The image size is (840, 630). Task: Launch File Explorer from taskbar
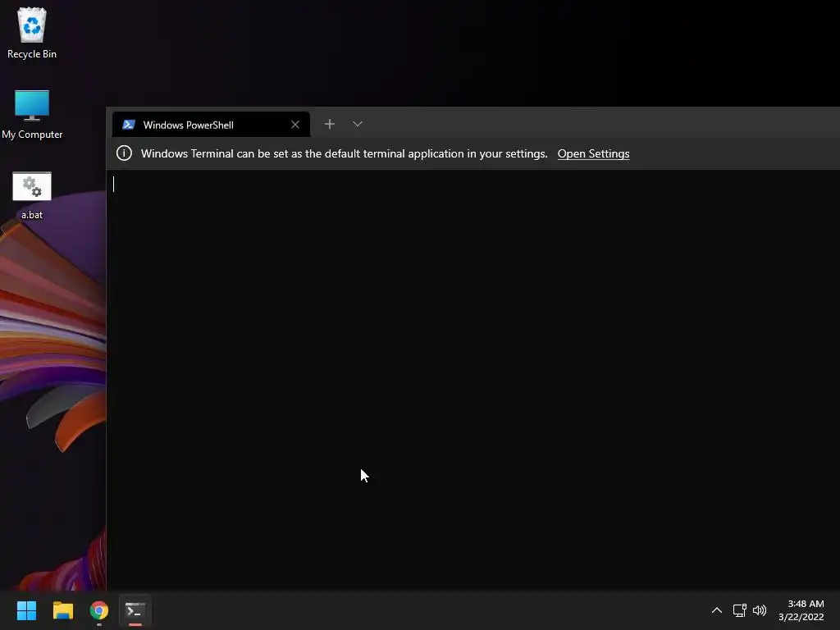[x=62, y=610]
